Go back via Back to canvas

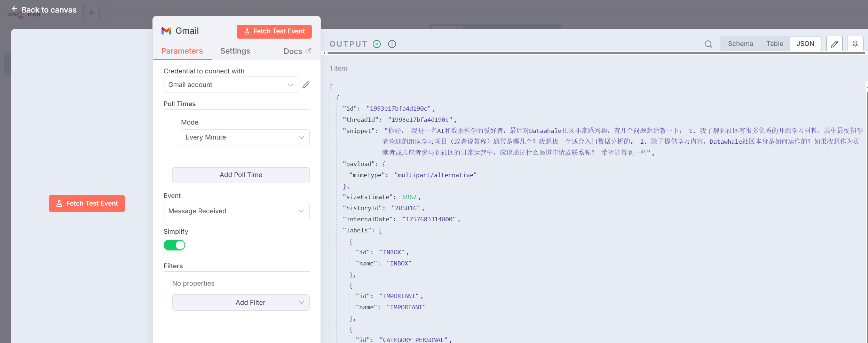pos(44,10)
